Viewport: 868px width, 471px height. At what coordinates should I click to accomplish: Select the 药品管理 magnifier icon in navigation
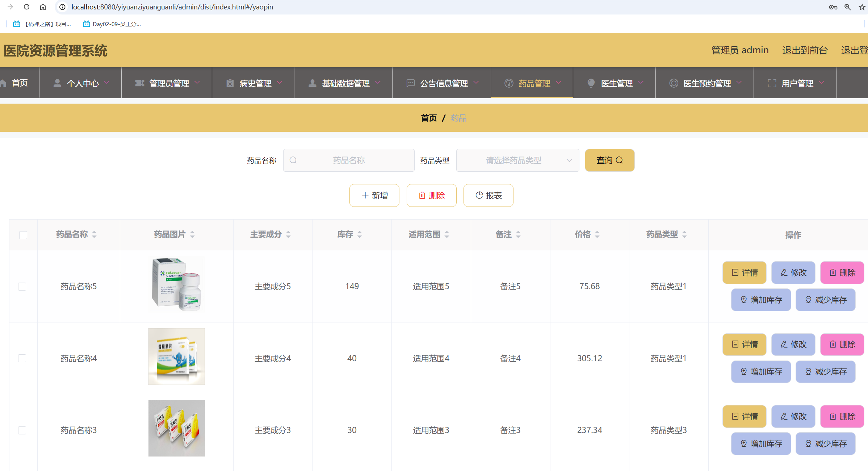pyautogui.click(x=509, y=83)
